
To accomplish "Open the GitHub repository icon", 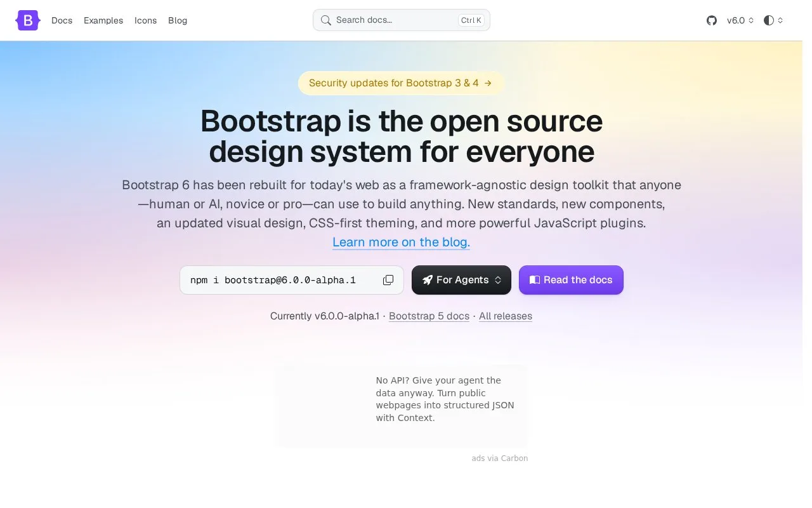I will point(712,20).
